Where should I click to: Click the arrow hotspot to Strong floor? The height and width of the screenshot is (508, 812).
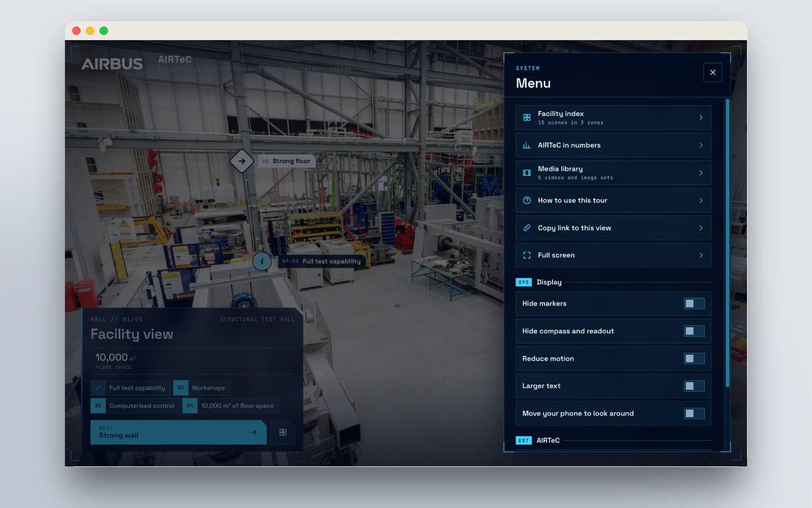(242, 161)
